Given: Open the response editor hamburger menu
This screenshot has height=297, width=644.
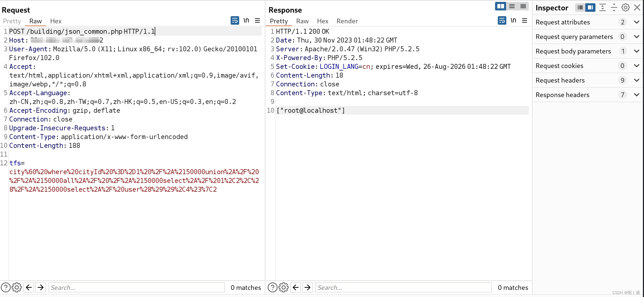Looking at the screenshot, I should 524,20.
